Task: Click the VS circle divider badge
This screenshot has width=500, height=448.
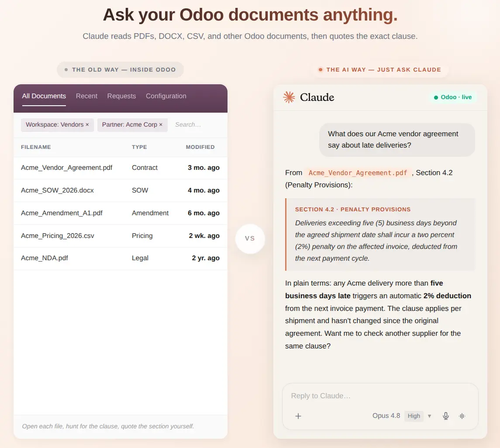Action: (250, 238)
